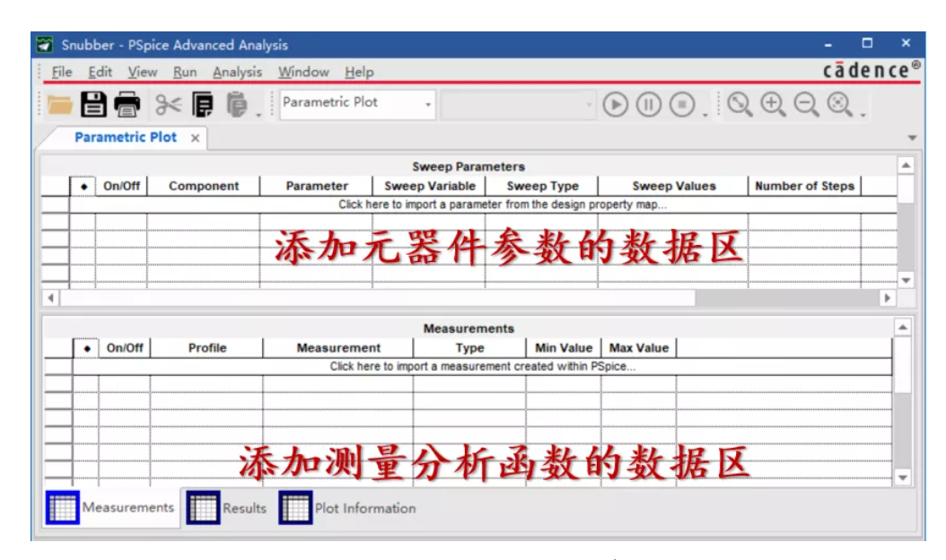
Task: Click the Sweep Parameters horizontal scrollbar thumb
Action: (378, 298)
